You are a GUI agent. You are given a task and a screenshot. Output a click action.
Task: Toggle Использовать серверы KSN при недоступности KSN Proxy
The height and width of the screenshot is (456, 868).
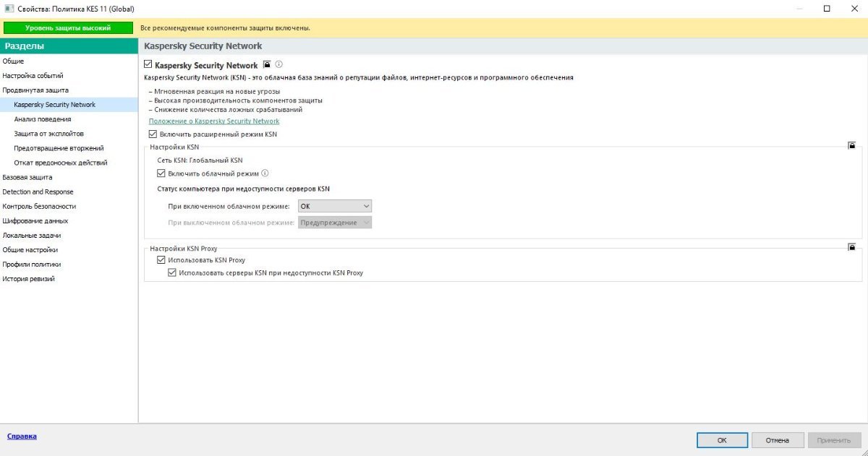[x=172, y=273]
